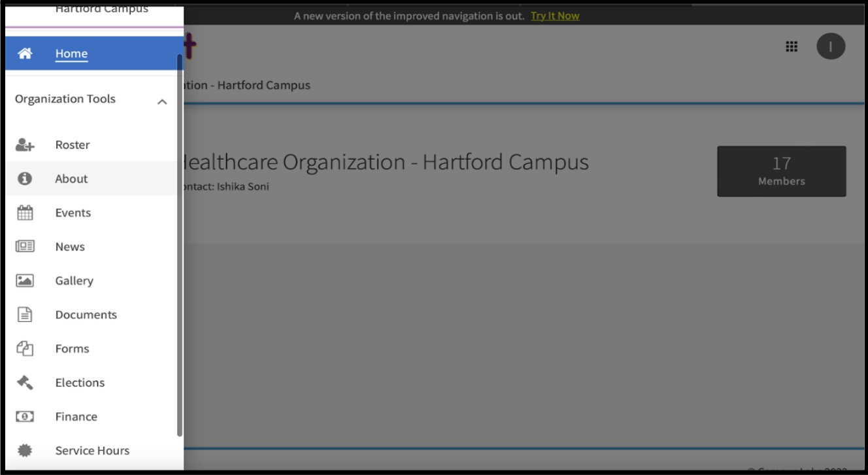Open the Events calendar icon
This screenshot has height=475, width=868.
tap(25, 213)
